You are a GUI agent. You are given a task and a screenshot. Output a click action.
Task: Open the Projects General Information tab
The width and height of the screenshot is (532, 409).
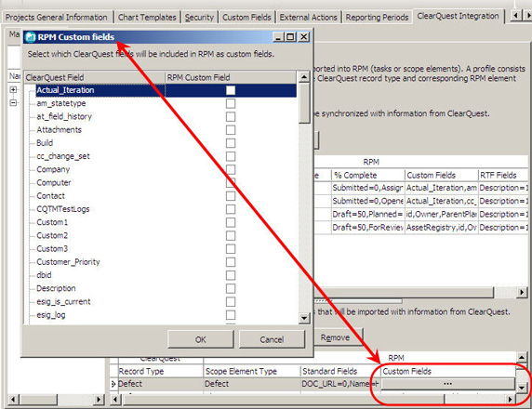coord(57,17)
